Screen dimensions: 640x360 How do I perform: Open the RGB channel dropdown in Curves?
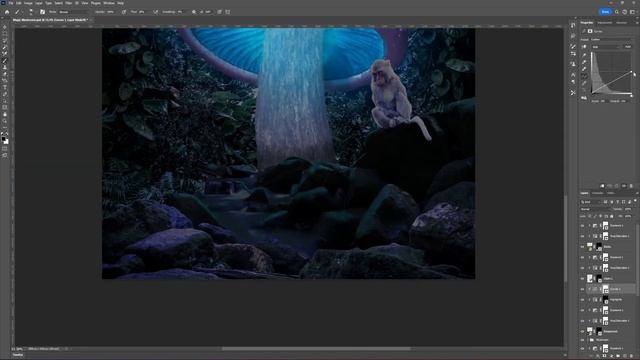click(607, 47)
